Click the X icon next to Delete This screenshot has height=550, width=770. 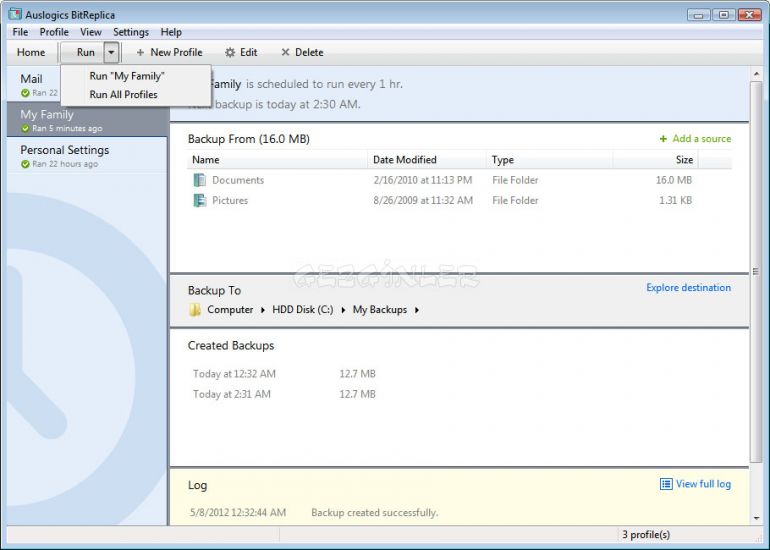pyautogui.click(x=285, y=52)
